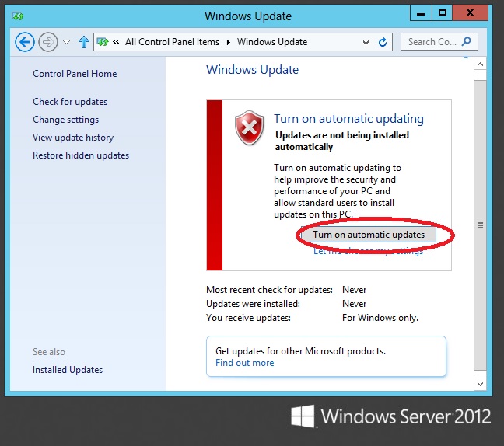Click the Windows Update icon in the address bar
Viewport: 504px width, 446px height.
point(103,42)
